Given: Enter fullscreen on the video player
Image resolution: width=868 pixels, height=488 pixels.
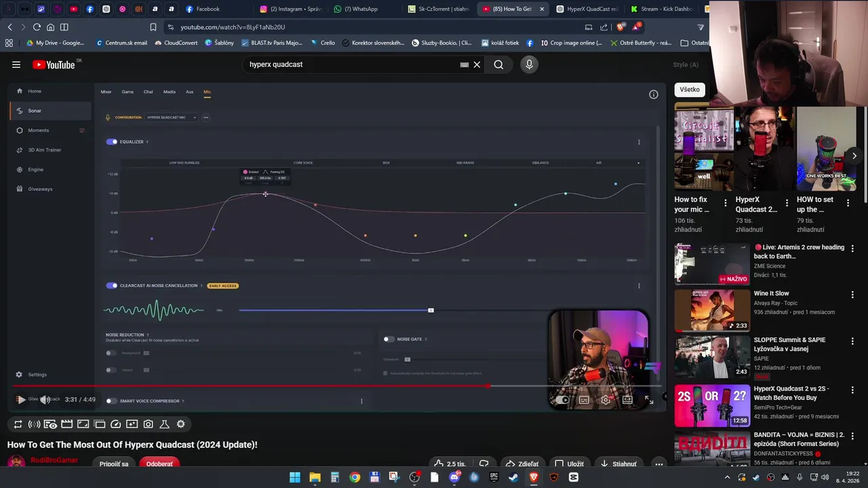Looking at the screenshot, I should pyautogui.click(x=648, y=400).
